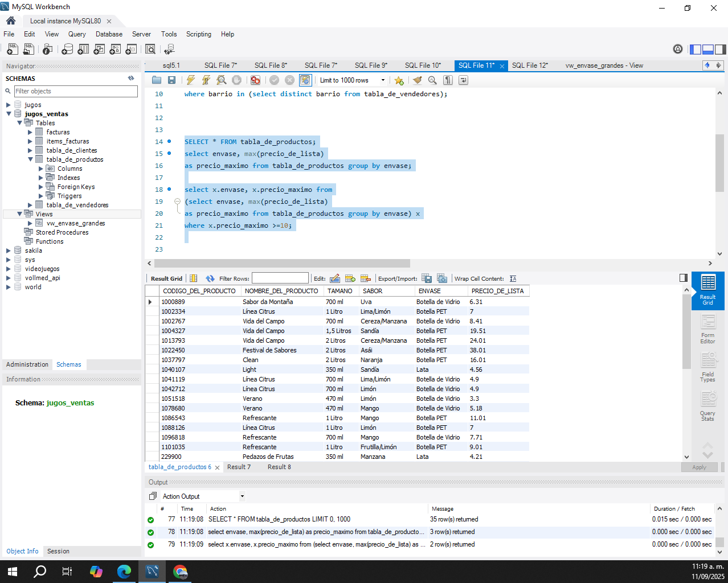The width and height of the screenshot is (728, 583).
Task: Toggle the bottom output panel visibility
Action: [708, 50]
